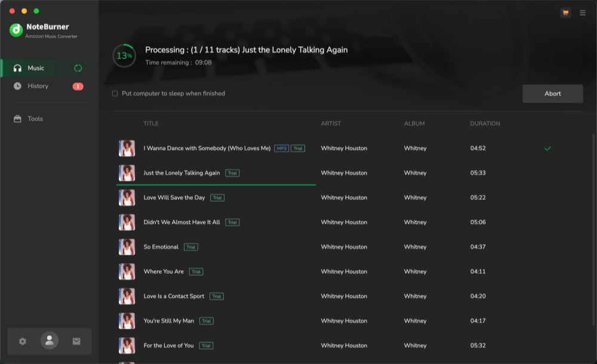Open the user account avatar icon

pos(50,340)
